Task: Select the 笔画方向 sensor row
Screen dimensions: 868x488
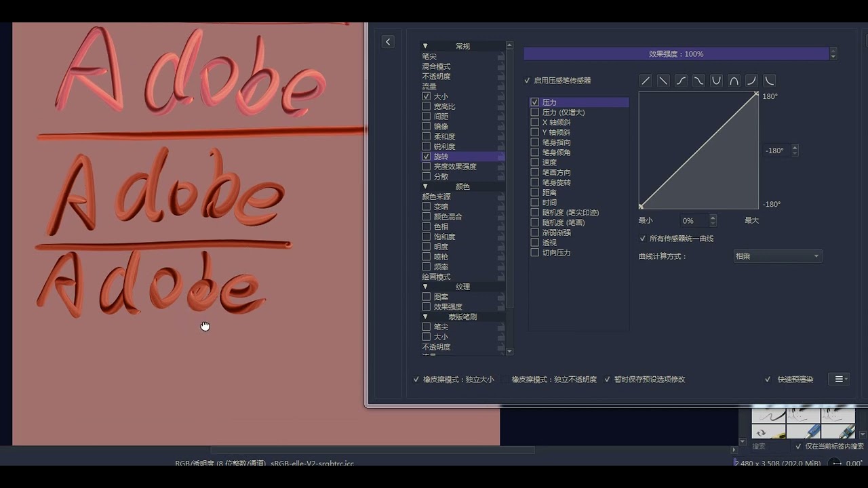Action: coord(579,173)
